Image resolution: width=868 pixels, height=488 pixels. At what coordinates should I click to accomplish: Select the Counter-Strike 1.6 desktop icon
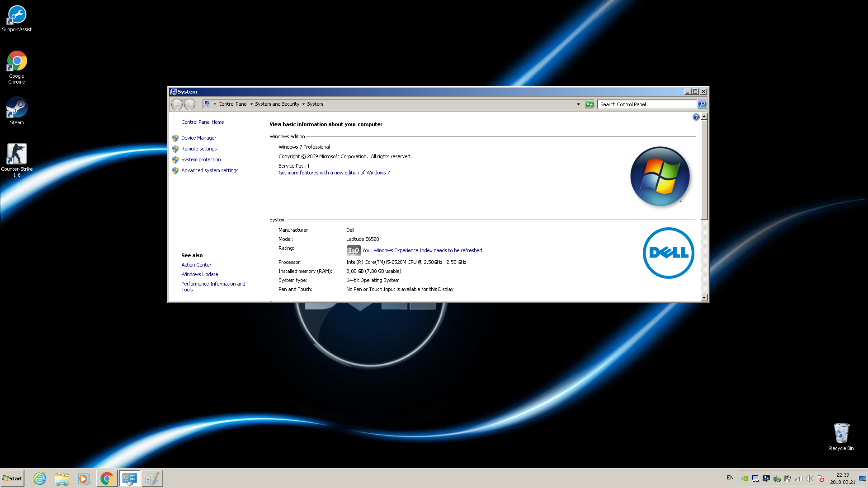[x=17, y=160]
